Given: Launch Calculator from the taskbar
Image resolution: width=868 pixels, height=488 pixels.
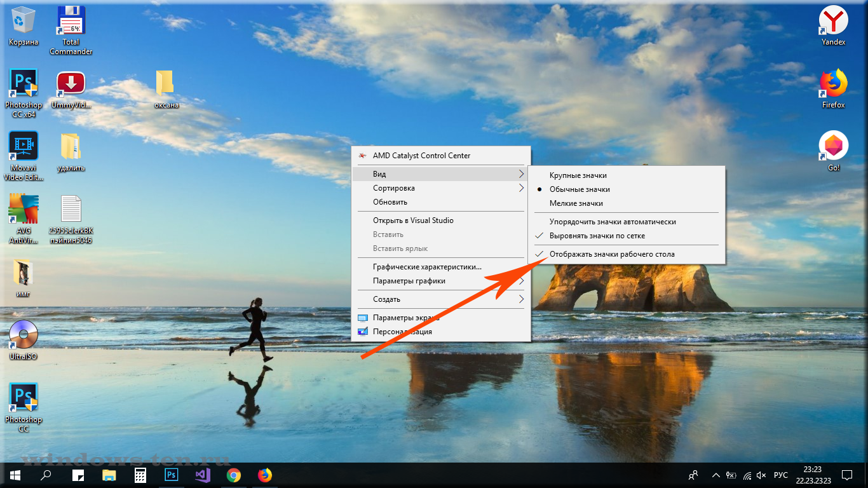Looking at the screenshot, I should click(x=140, y=475).
